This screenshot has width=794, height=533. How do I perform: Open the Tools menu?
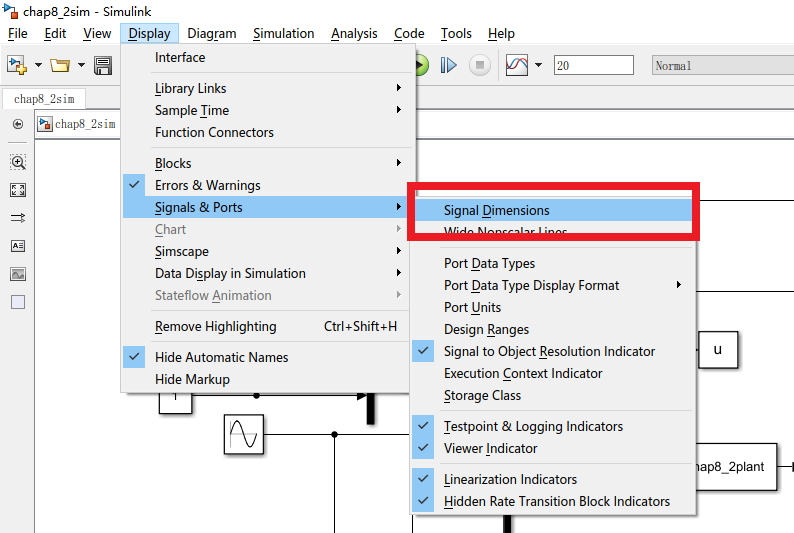tap(456, 33)
